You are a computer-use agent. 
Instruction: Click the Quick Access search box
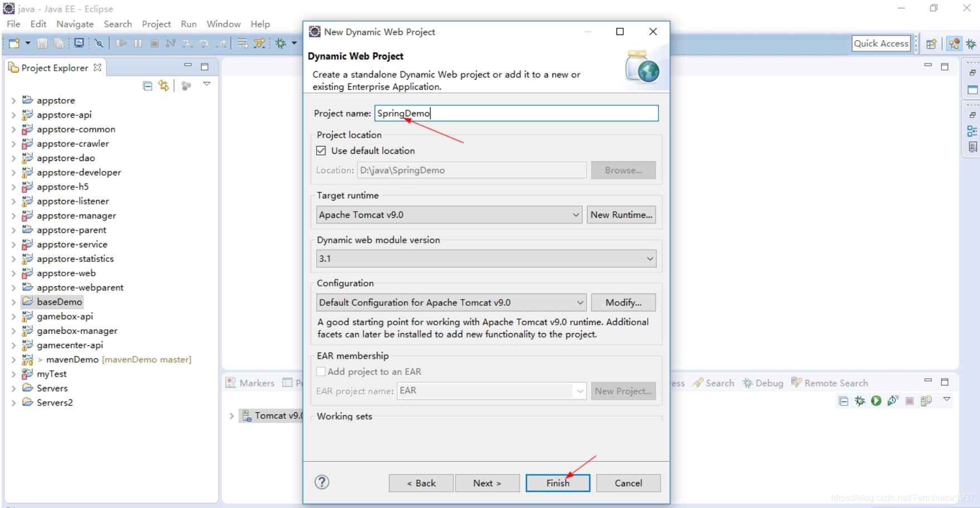(881, 43)
